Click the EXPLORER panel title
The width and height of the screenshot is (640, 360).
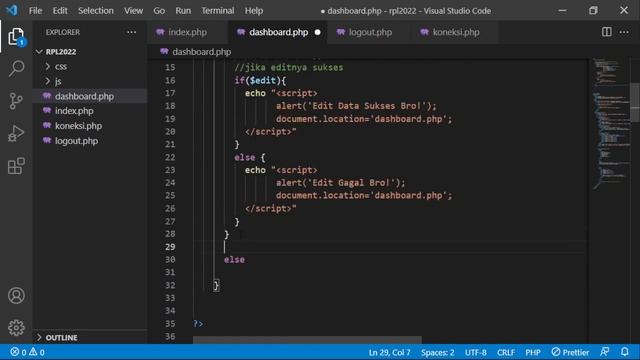pyautogui.click(x=63, y=32)
